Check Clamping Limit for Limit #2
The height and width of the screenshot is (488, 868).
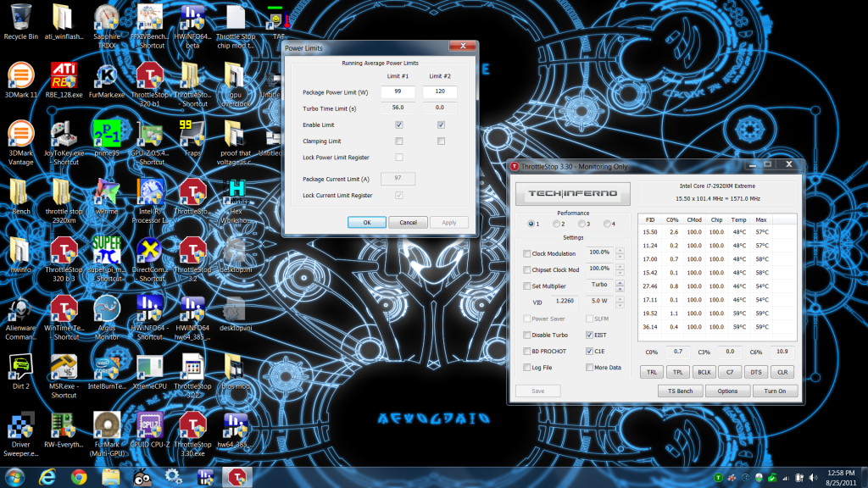(x=441, y=141)
